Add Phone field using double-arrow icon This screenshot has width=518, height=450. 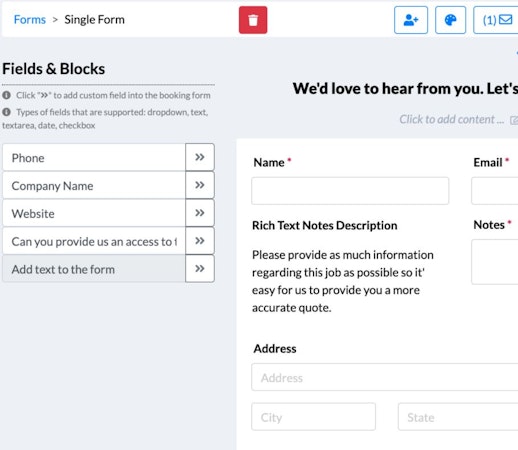(x=200, y=157)
